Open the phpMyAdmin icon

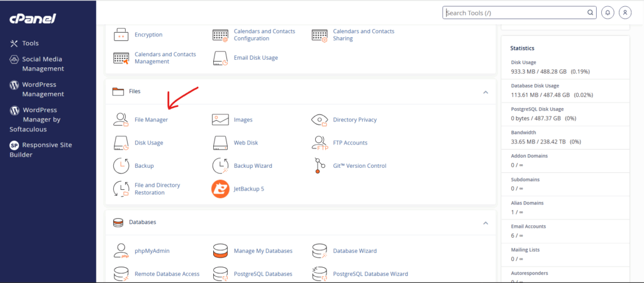tap(121, 251)
